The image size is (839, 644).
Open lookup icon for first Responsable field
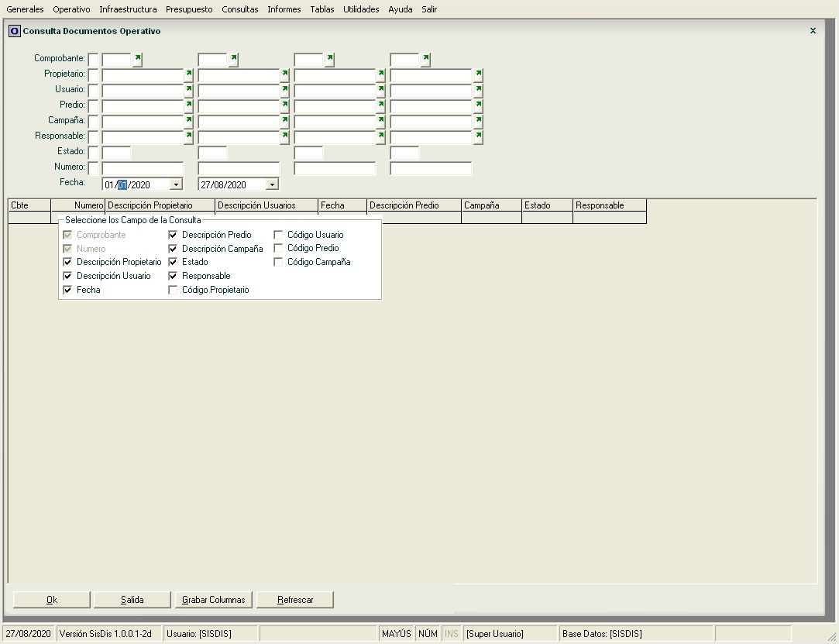(188, 137)
